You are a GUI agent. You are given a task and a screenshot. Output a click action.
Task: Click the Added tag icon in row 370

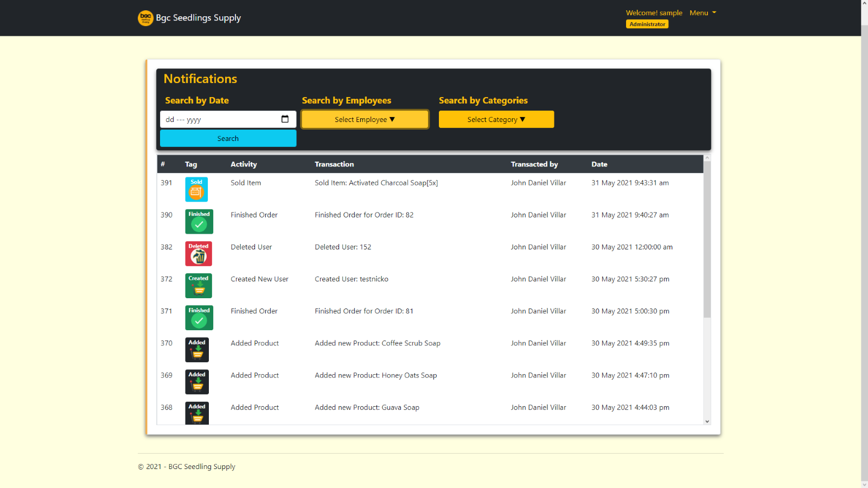pyautogui.click(x=197, y=350)
